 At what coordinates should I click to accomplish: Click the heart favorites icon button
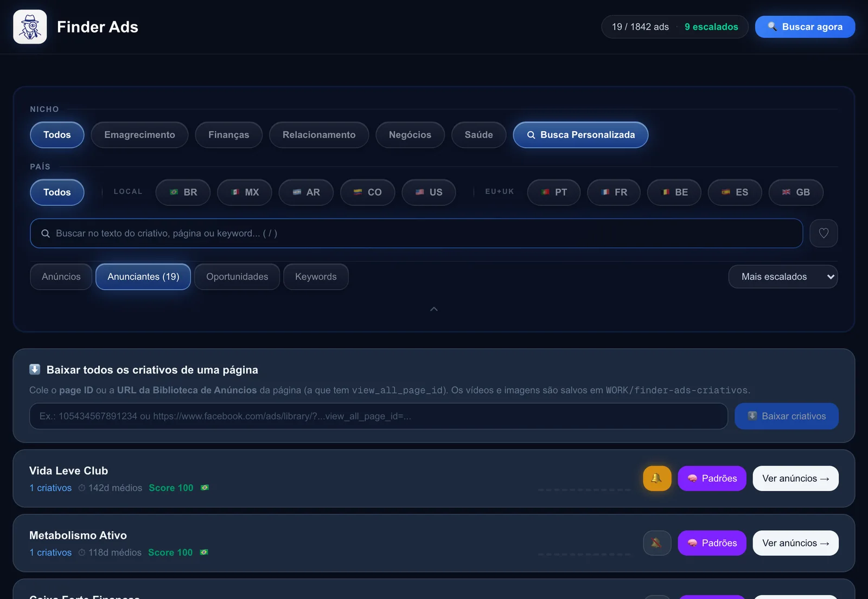click(x=824, y=233)
